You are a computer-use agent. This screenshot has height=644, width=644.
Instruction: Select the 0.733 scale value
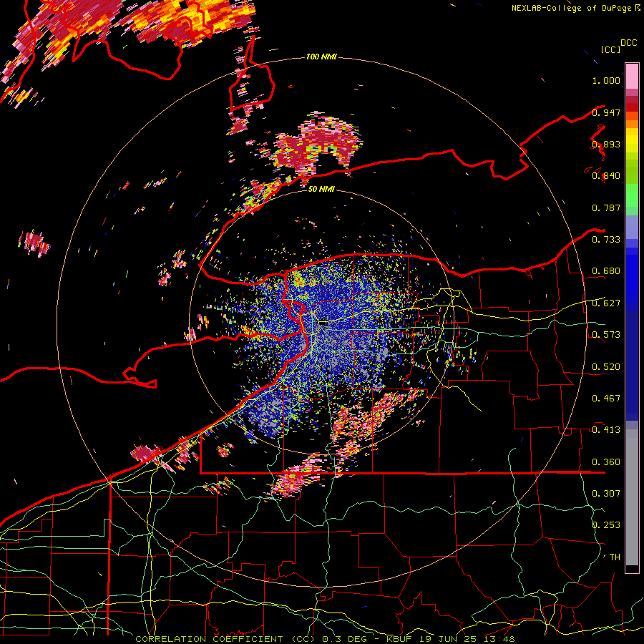tap(606, 240)
